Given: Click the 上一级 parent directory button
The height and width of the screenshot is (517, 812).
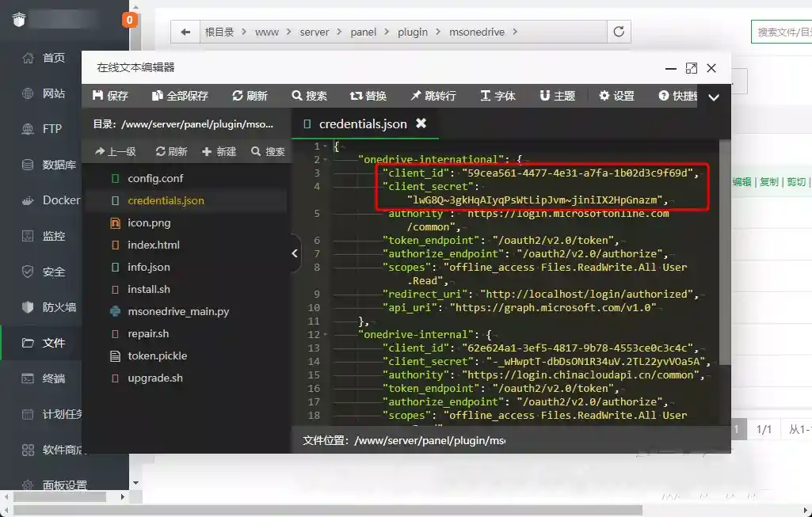Looking at the screenshot, I should 116,150.
